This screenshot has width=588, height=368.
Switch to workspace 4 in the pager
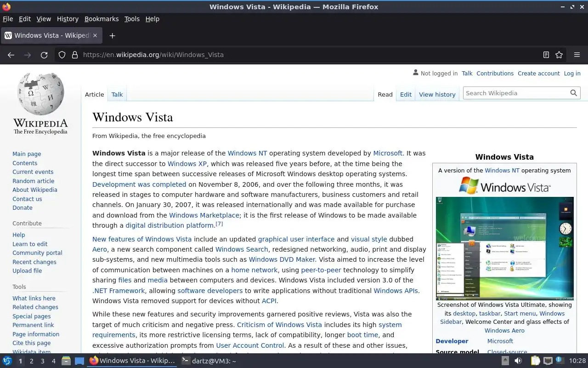click(53, 361)
